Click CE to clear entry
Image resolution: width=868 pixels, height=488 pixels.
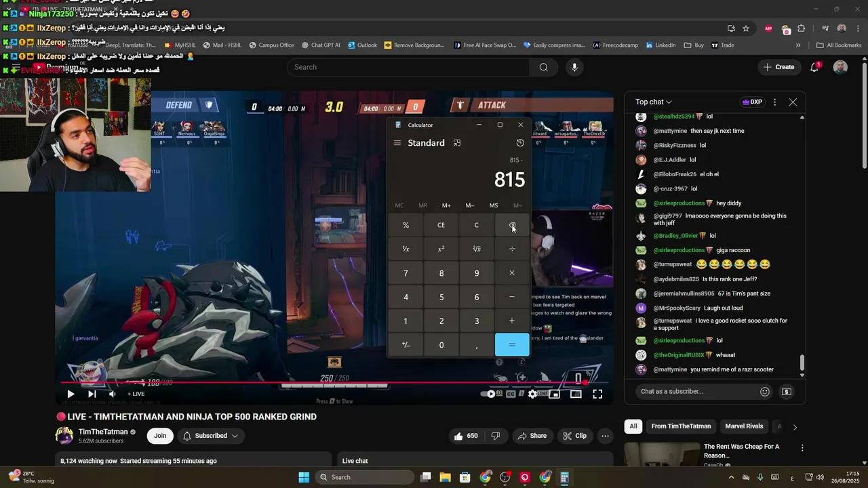441,225
